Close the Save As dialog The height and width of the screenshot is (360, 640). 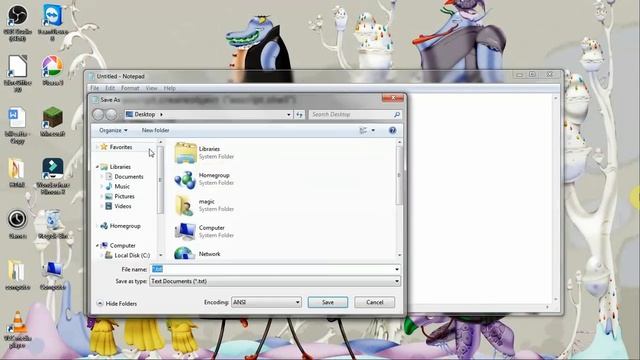(393, 98)
